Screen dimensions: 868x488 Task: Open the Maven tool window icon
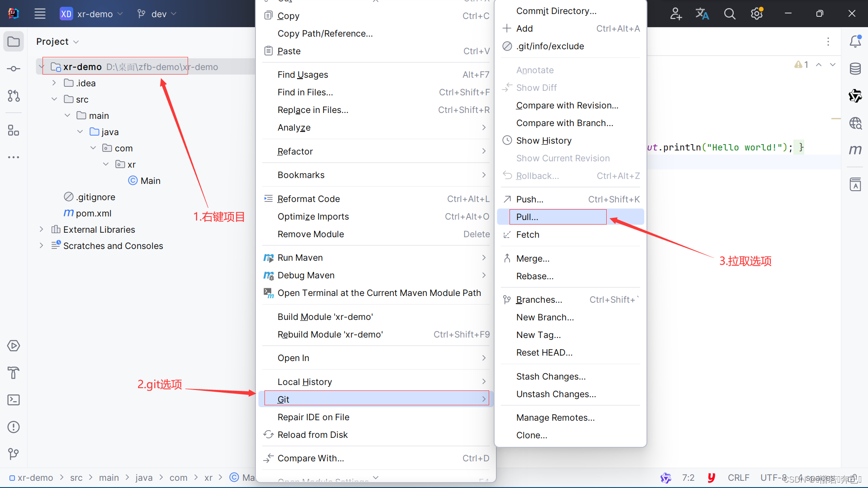[x=855, y=150]
